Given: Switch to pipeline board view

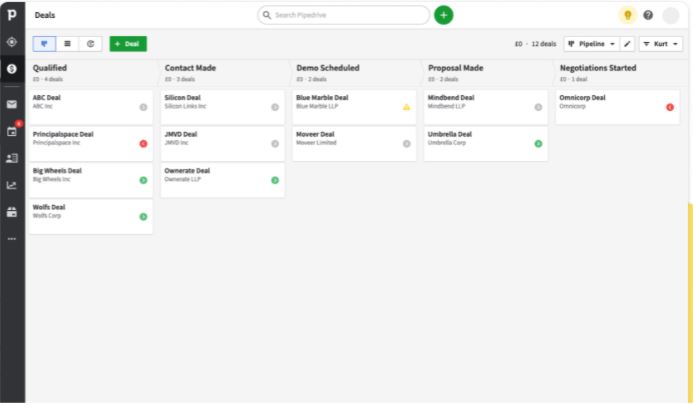Looking at the screenshot, I should 44,44.
